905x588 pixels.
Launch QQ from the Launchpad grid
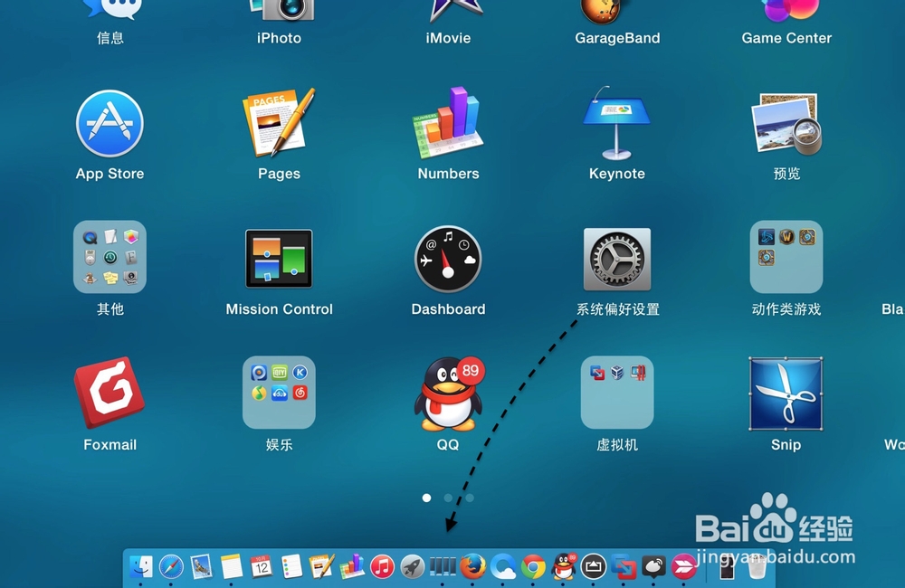tap(449, 394)
